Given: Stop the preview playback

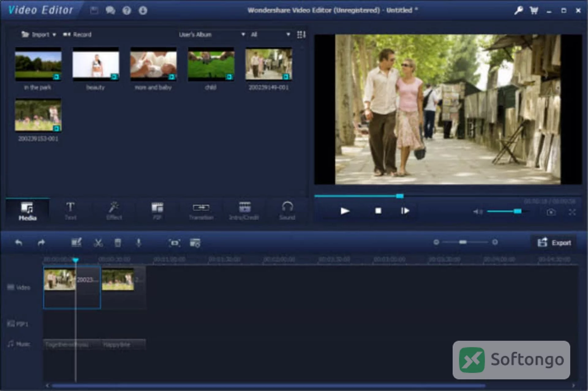Looking at the screenshot, I should pyautogui.click(x=378, y=211).
